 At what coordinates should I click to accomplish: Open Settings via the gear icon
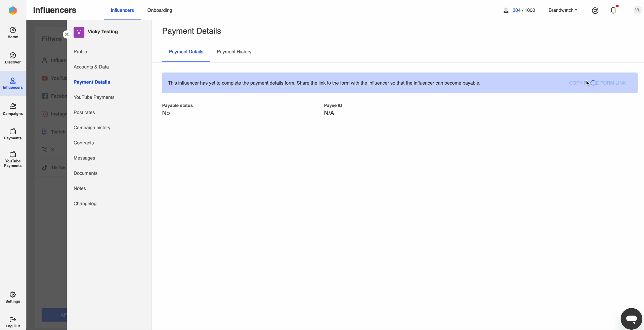(12, 297)
